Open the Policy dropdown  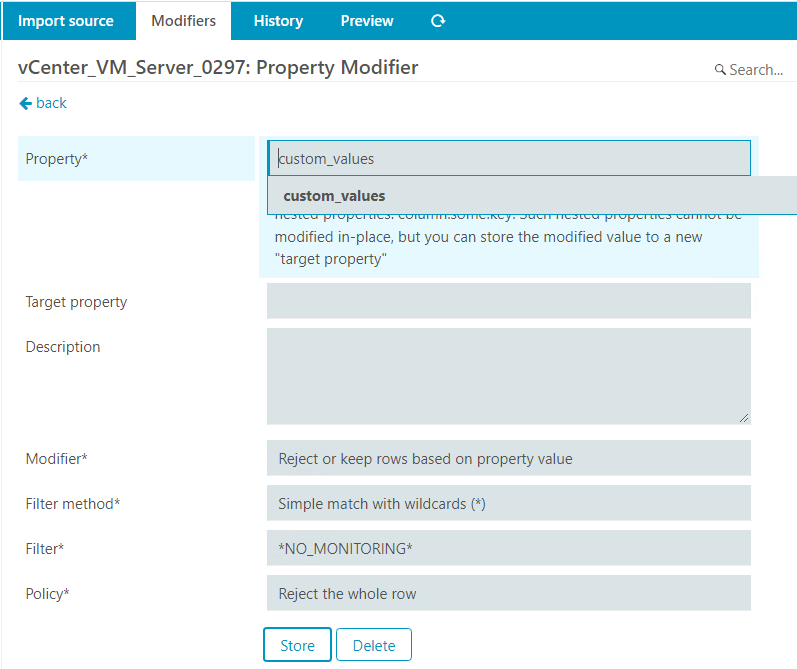(x=509, y=593)
